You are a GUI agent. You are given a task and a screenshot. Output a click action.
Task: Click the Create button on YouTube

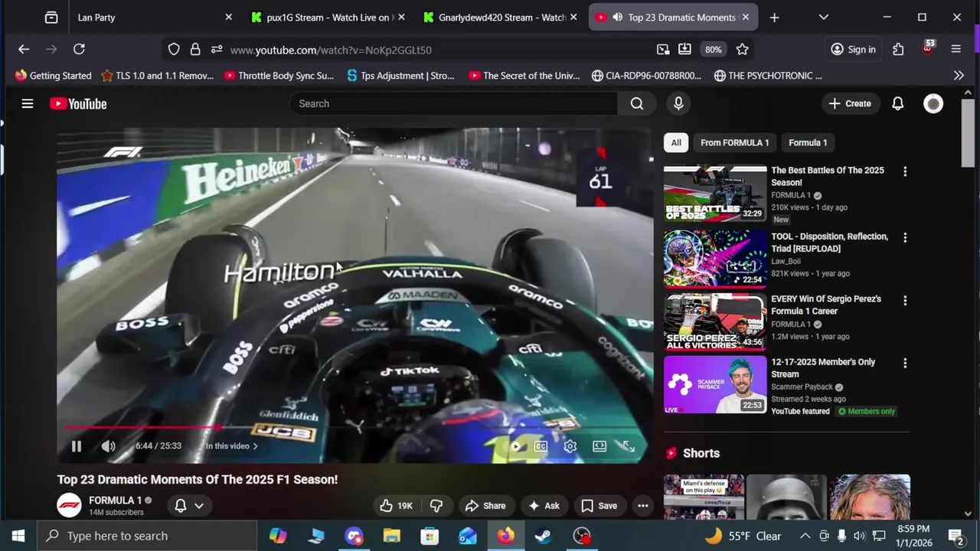tap(850, 103)
